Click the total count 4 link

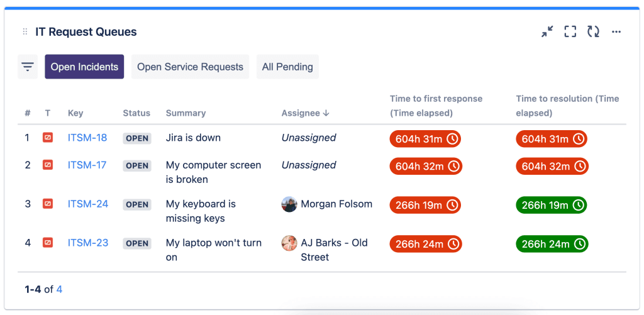(59, 289)
